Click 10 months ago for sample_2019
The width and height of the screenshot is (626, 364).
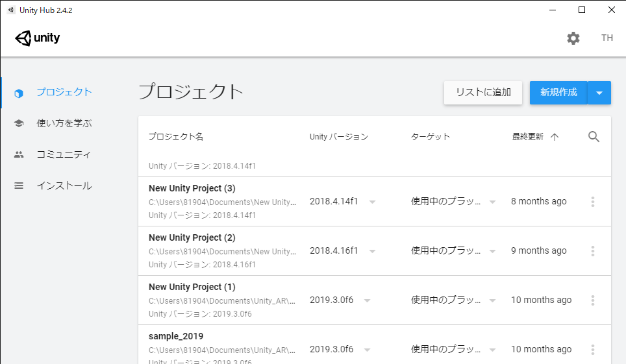(x=542, y=349)
